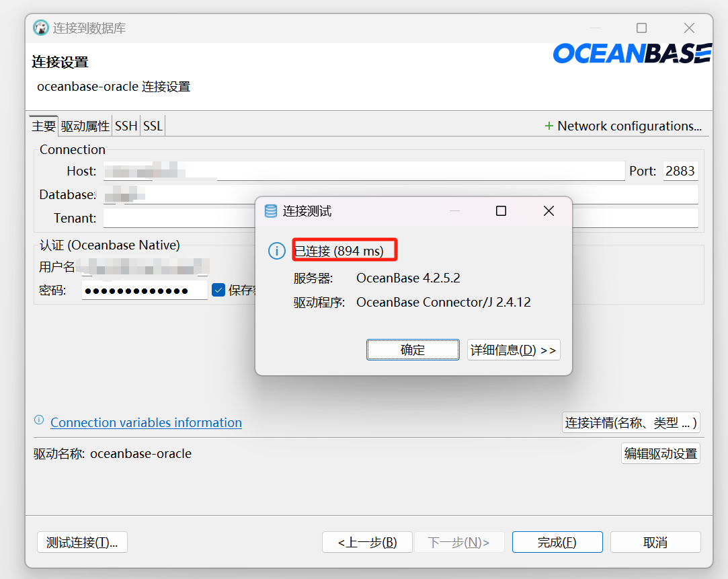Maximize the 连接测试 dialog
The image size is (728, 579).
pyautogui.click(x=501, y=210)
